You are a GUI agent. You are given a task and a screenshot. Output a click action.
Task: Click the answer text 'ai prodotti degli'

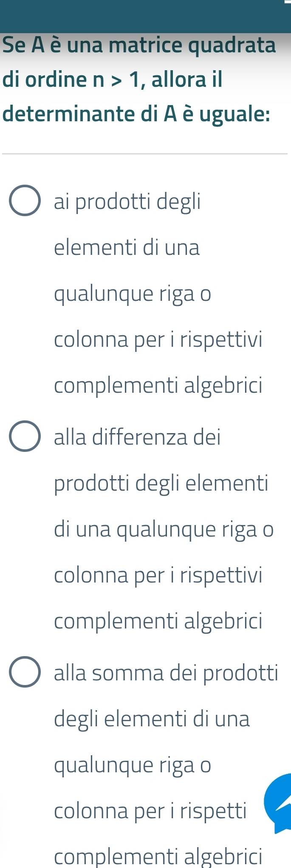click(x=127, y=201)
